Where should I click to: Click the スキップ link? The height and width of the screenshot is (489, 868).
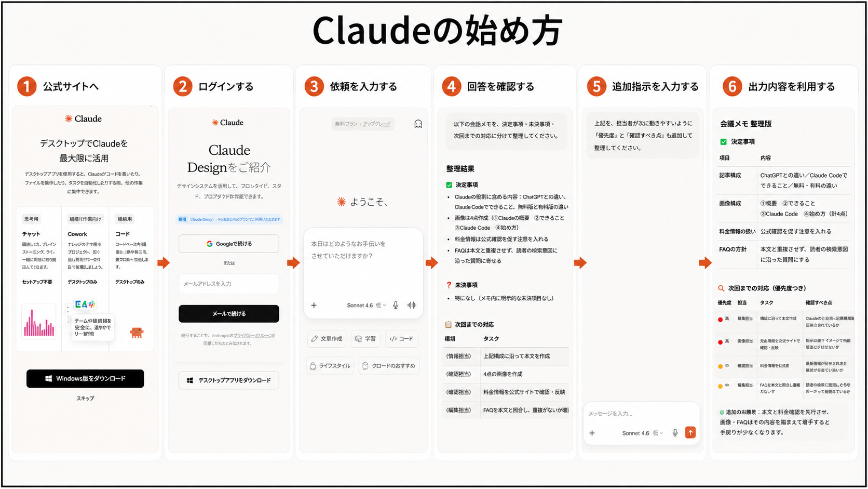(x=85, y=398)
